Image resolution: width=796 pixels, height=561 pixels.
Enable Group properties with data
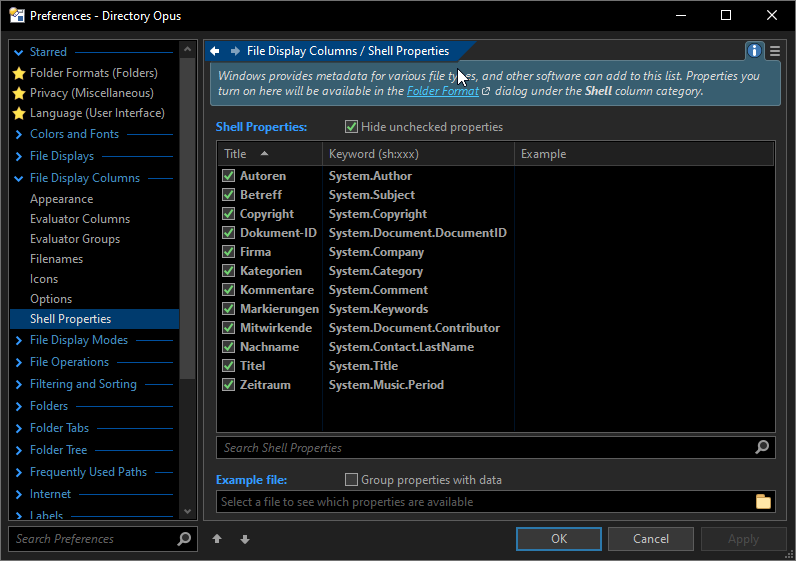point(351,479)
